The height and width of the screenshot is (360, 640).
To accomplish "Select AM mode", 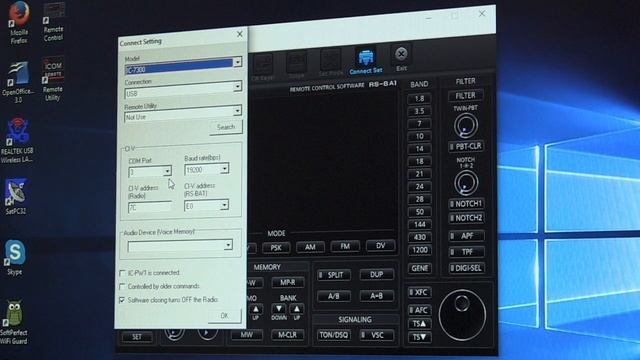I will click(x=310, y=247).
